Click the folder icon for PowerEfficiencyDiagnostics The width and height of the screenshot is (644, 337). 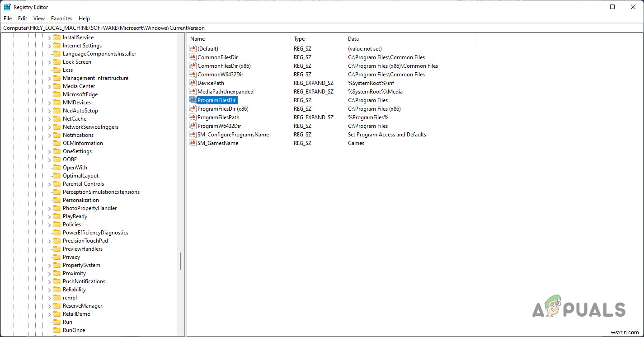(x=57, y=233)
